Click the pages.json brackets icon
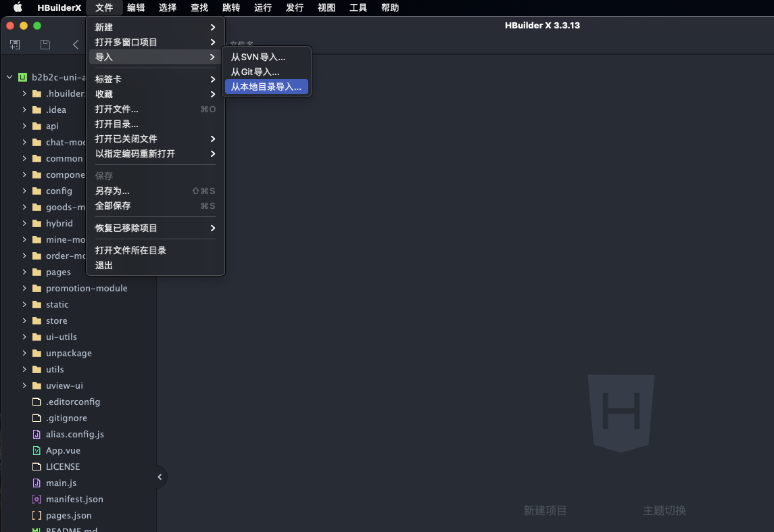Screen dimensions: 774x532 click(x=37, y=515)
